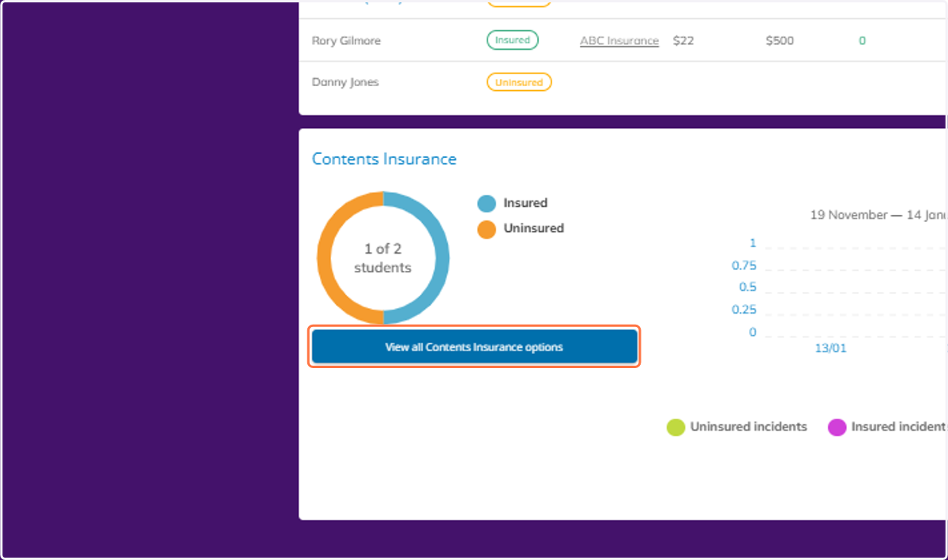The image size is (948, 560).
Task: Click the $500 value in Rory's row
Action: [780, 41]
